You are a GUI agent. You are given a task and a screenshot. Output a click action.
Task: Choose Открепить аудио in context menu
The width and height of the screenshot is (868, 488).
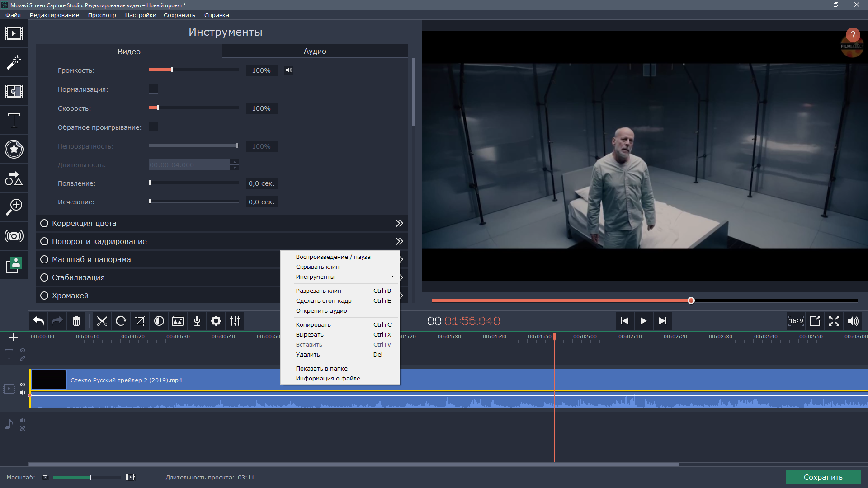340,310
